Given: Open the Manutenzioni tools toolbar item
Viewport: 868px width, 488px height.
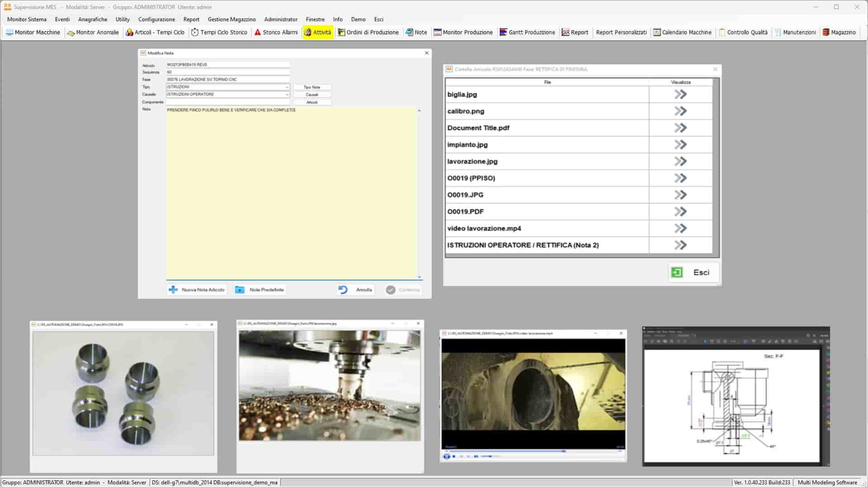Looking at the screenshot, I should [x=795, y=33].
